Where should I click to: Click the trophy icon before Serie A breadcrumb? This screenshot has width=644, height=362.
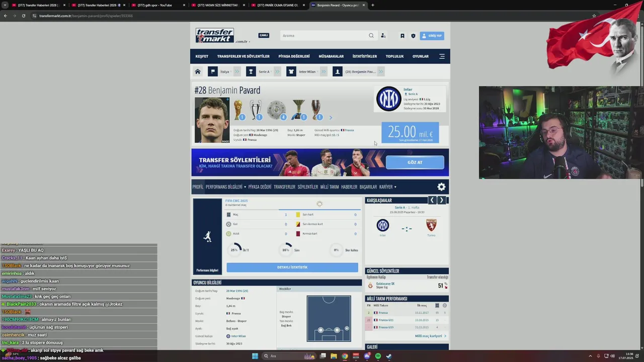click(x=251, y=72)
